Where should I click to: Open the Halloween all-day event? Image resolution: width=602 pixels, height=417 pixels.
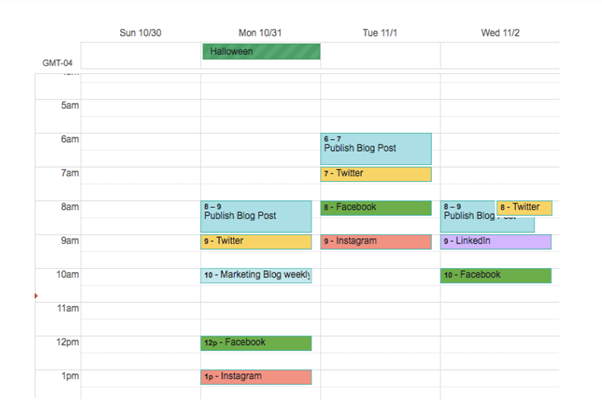[261, 51]
